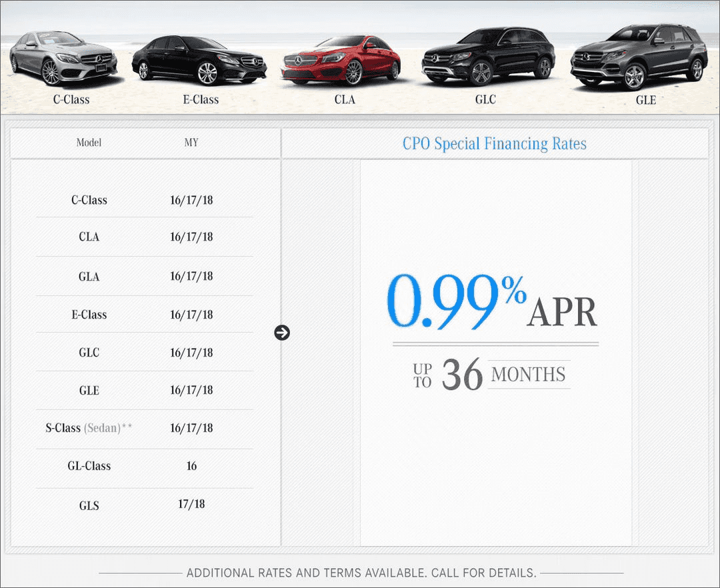720x588 pixels.
Task: Click the CLA label under the red car
Action: pyautogui.click(x=345, y=99)
